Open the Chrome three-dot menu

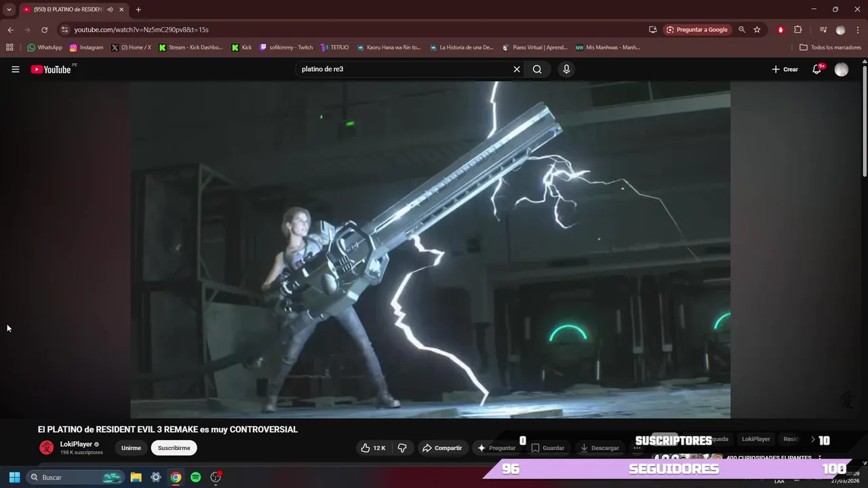pos(858,30)
